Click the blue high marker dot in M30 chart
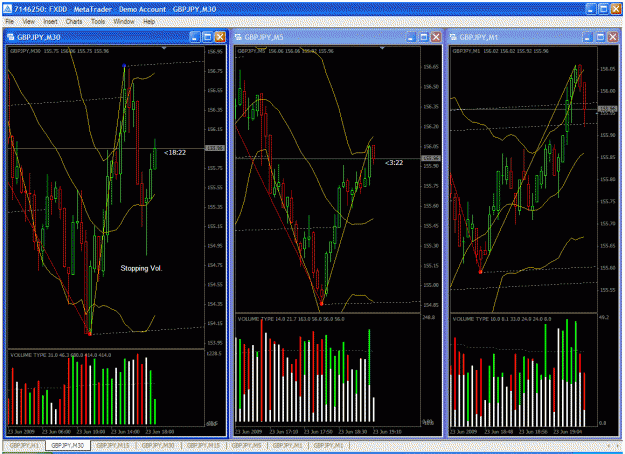 coord(124,65)
